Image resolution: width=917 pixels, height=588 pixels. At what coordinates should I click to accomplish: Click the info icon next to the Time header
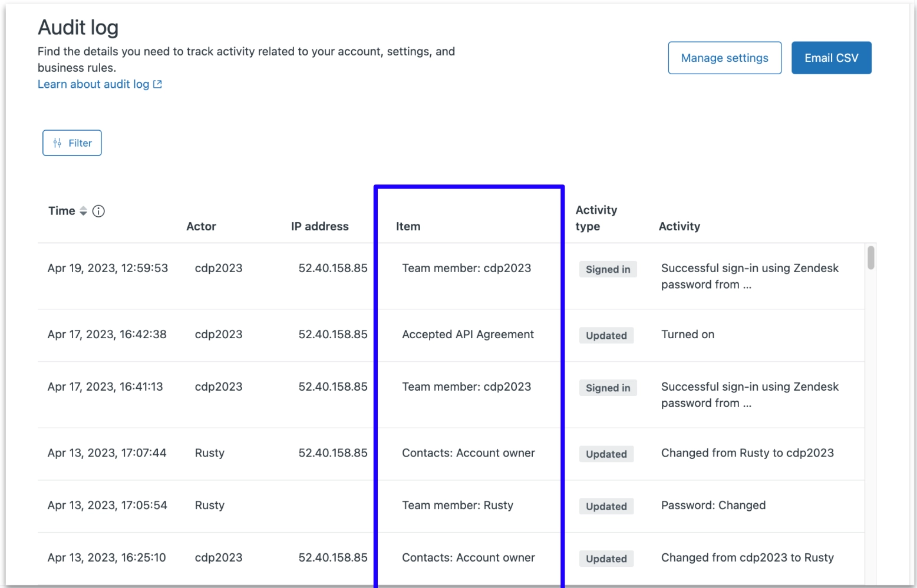tap(98, 211)
